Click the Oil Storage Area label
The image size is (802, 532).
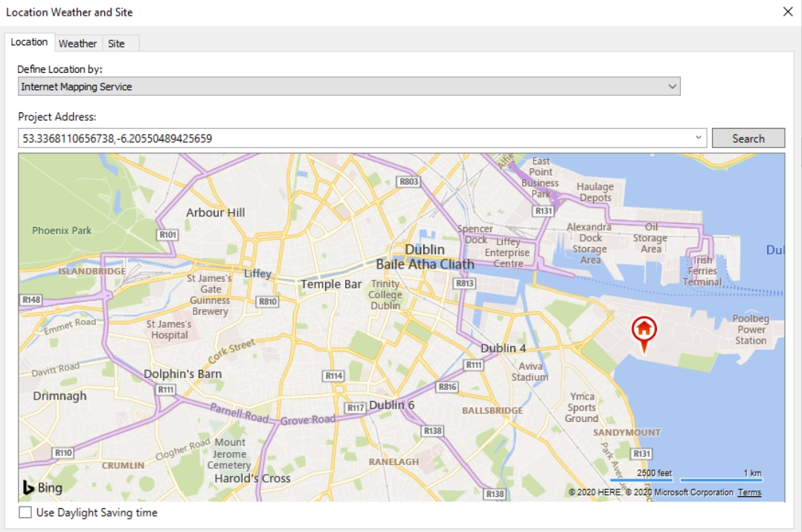[650, 238]
